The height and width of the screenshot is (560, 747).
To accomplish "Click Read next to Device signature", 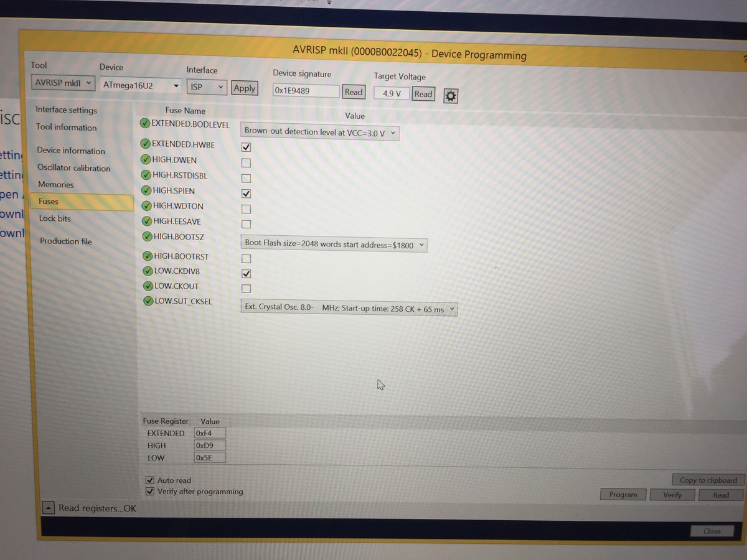I will tap(354, 92).
